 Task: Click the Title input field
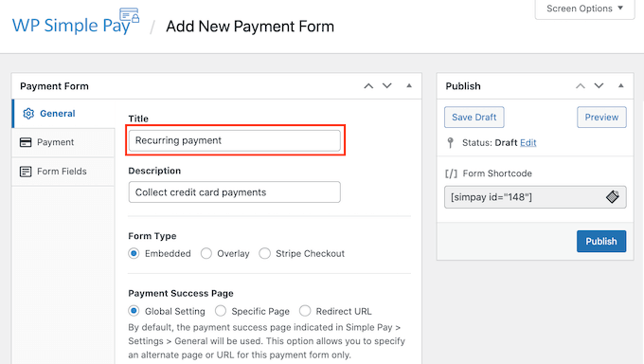click(x=235, y=140)
